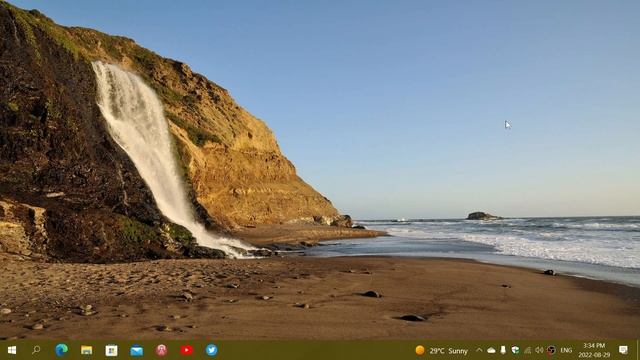The image size is (640, 360).
Task: Open Microsoft Store from taskbar
Action: (x=111, y=350)
